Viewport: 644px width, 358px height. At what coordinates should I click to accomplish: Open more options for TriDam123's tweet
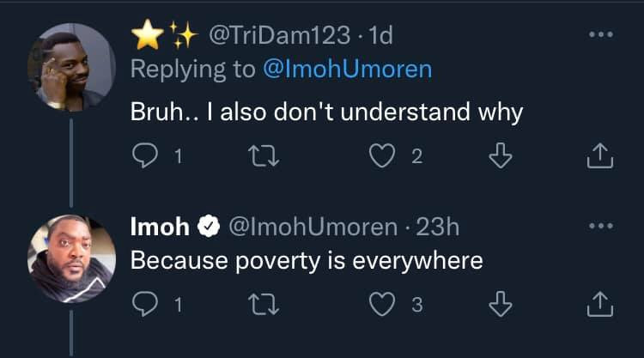pyautogui.click(x=602, y=36)
